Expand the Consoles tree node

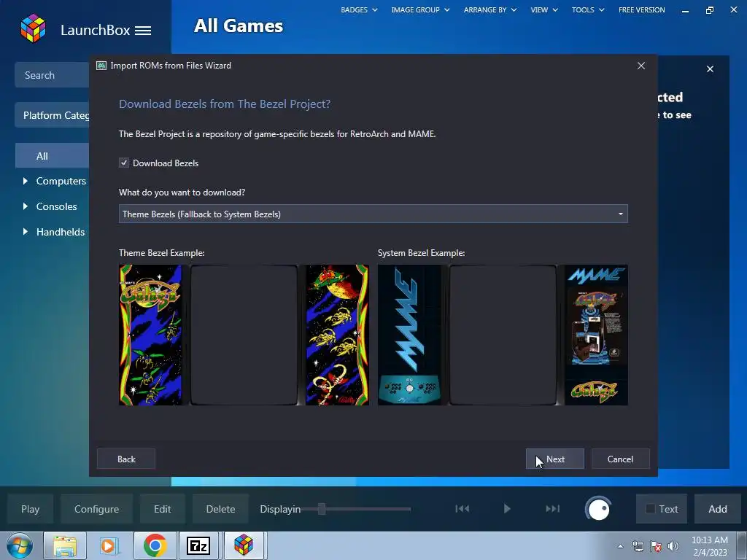click(x=26, y=206)
